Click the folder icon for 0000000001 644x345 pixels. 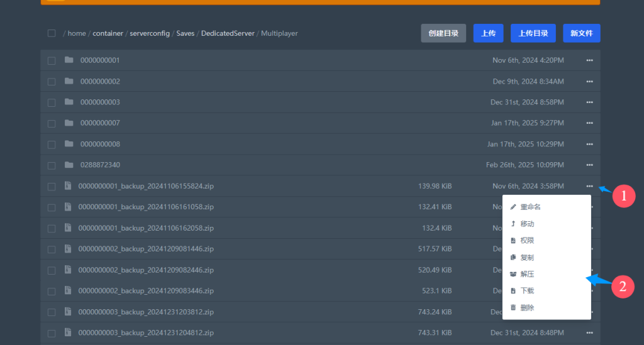69,60
